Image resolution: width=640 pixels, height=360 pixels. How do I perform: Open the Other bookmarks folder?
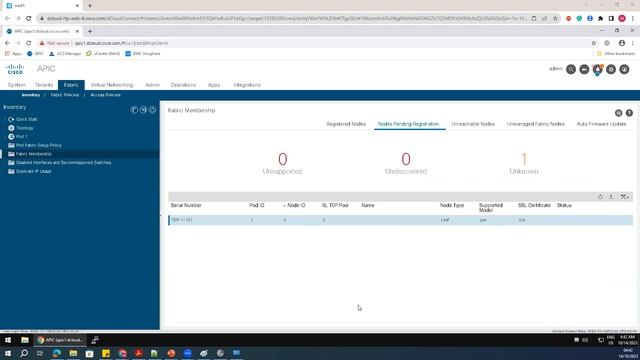click(616, 53)
